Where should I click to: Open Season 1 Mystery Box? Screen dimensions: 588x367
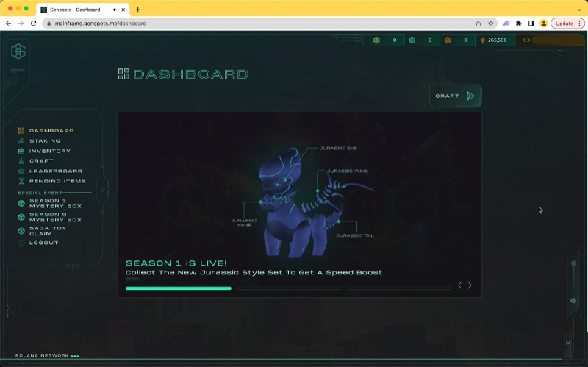(56, 204)
